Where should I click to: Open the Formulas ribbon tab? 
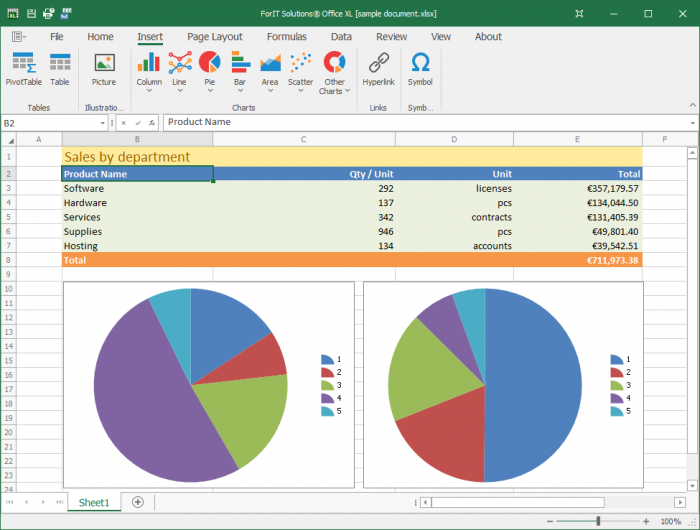(287, 37)
